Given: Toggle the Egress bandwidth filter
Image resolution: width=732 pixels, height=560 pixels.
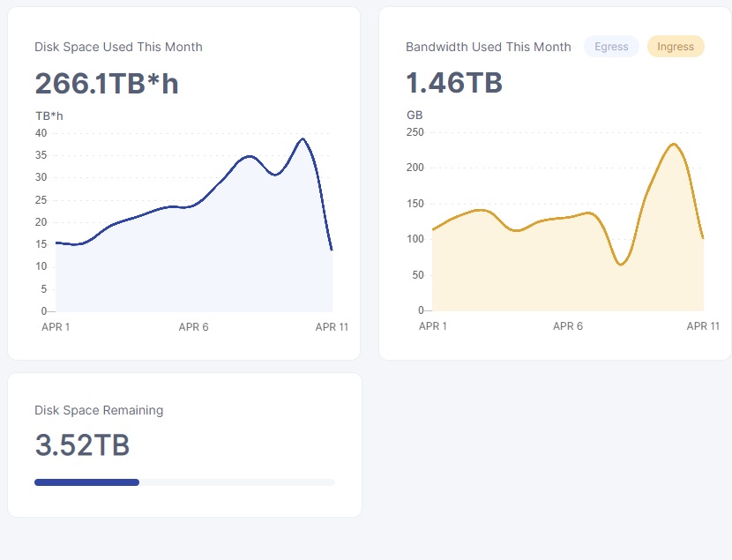Looking at the screenshot, I should click(x=611, y=47).
